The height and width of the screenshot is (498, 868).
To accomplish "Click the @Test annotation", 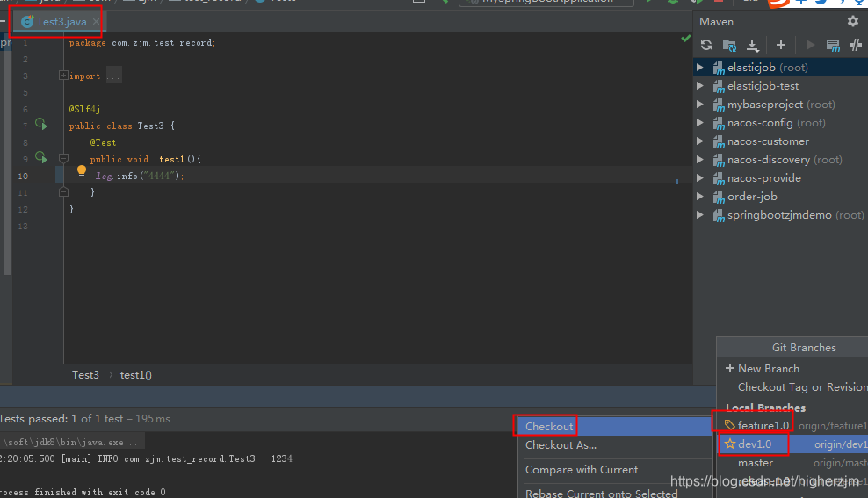I will click(x=103, y=142).
